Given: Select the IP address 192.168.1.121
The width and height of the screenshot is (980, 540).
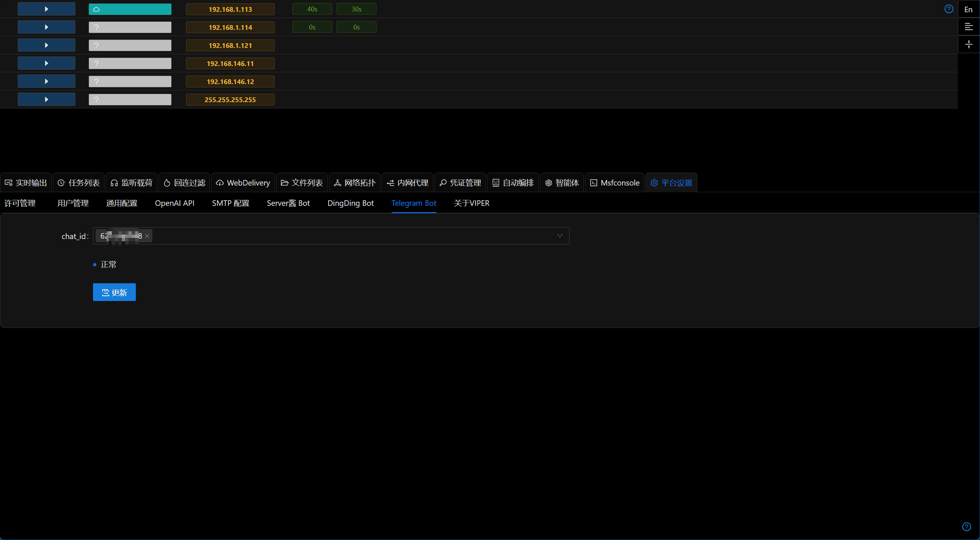Looking at the screenshot, I should pyautogui.click(x=230, y=45).
